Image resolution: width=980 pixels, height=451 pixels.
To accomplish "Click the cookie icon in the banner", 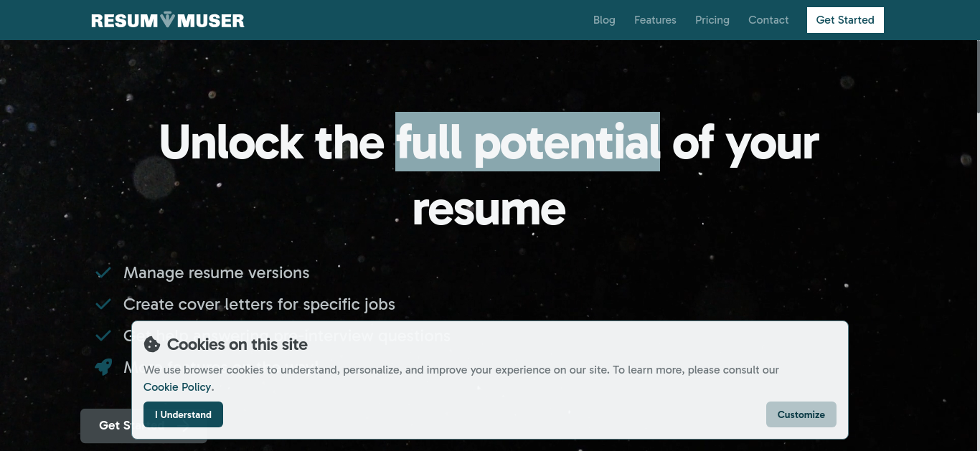I will click(x=152, y=344).
